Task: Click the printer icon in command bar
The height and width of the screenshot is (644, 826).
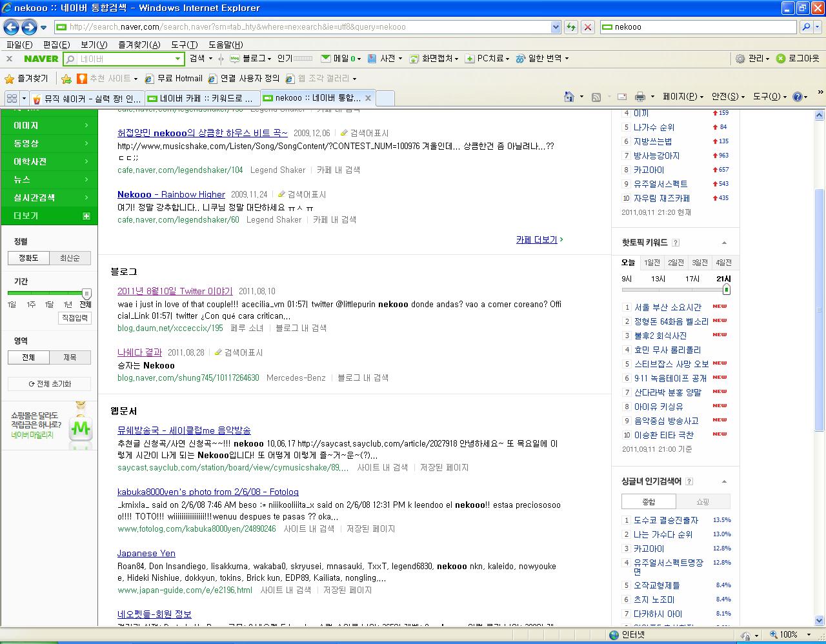Action: tap(640, 97)
